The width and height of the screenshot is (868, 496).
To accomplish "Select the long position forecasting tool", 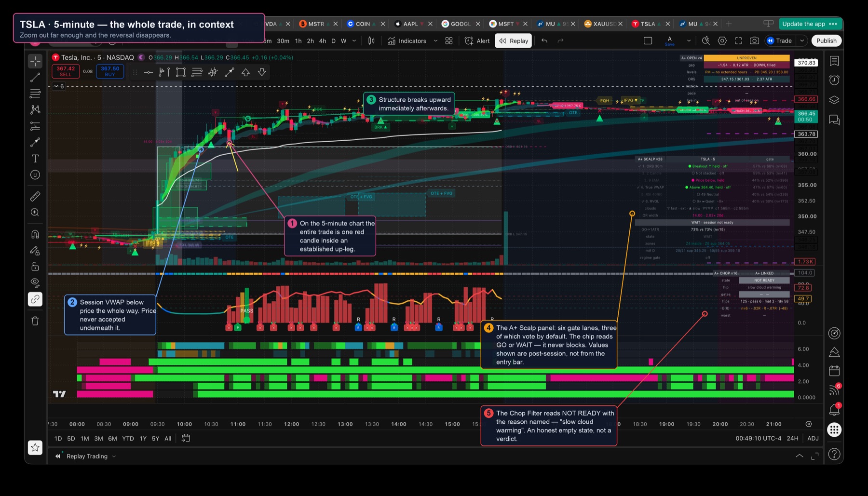I will [x=35, y=126].
